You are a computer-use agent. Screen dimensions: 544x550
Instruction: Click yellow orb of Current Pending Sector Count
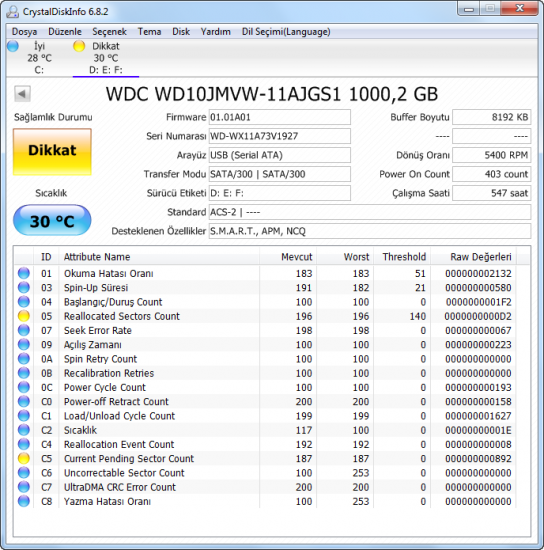coord(24,458)
